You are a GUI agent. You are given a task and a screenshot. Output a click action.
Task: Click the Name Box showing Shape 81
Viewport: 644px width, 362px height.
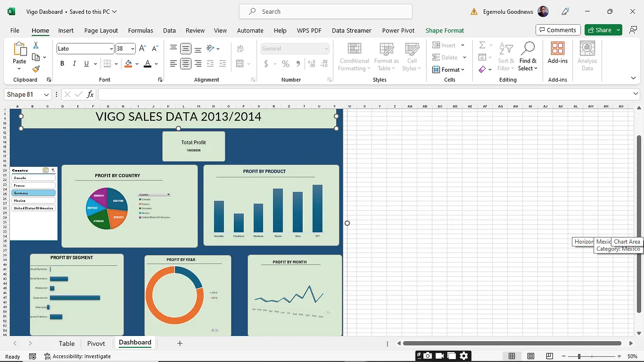pyautogui.click(x=24, y=94)
